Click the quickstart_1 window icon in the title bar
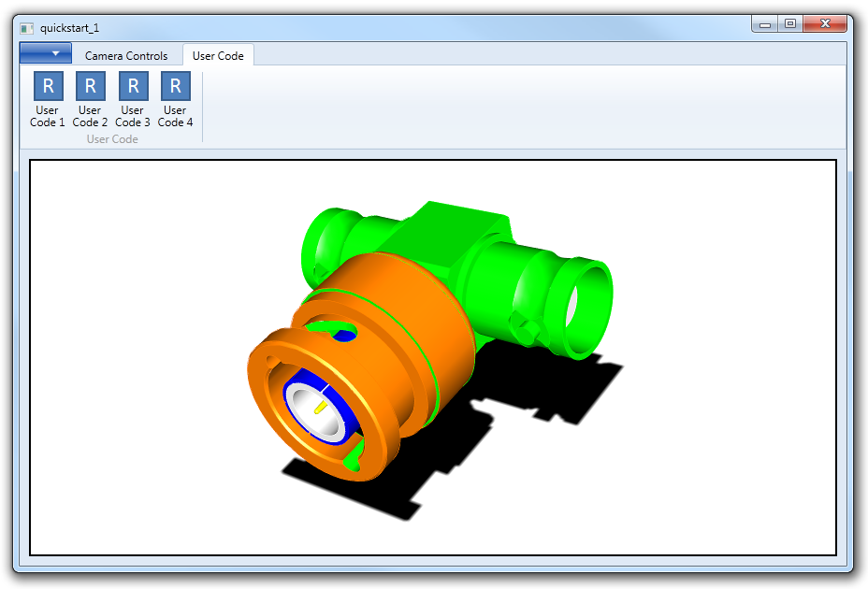The height and width of the screenshot is (589, 868). click(27, 28)
